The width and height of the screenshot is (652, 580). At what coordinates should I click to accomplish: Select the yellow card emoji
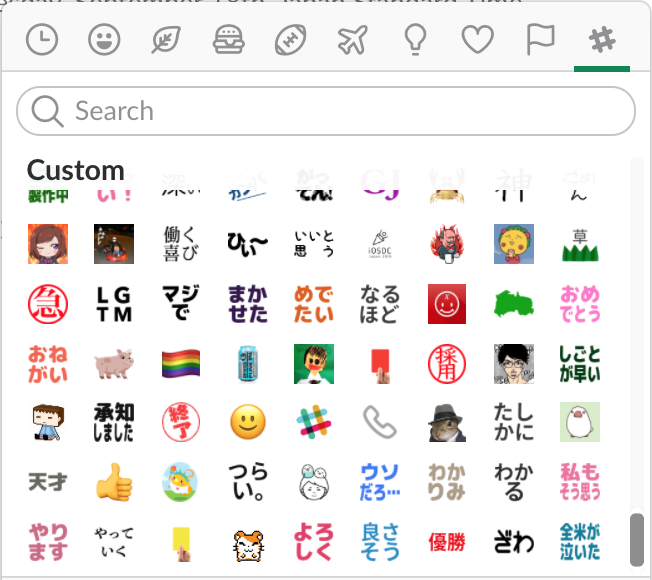tap(181, 544)
